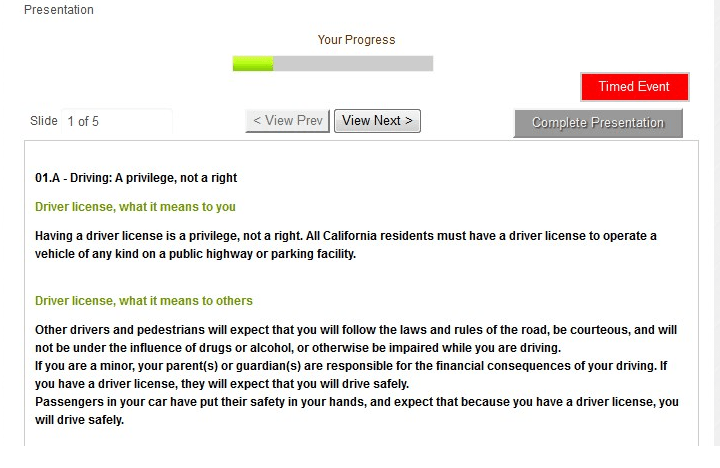Click the green filled part of the progress bar
Image resolution: width=720 pixels, height=468 pixels.
(253, 63)
